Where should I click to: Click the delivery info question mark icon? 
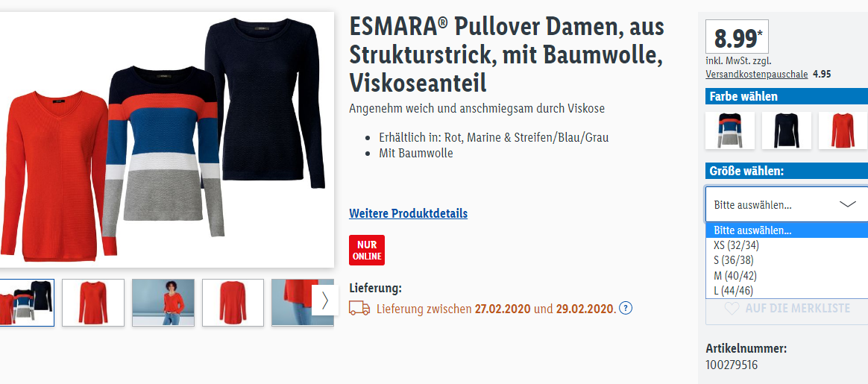pyautogui.click(x=626, y=308)
